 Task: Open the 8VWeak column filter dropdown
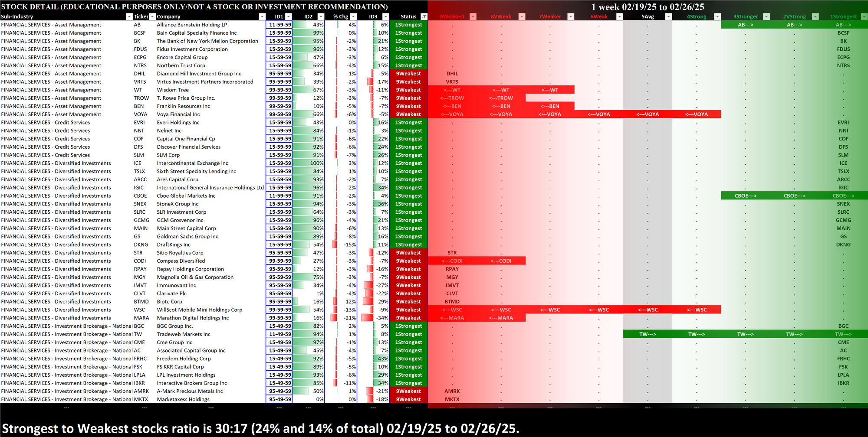tap(522, 16)
